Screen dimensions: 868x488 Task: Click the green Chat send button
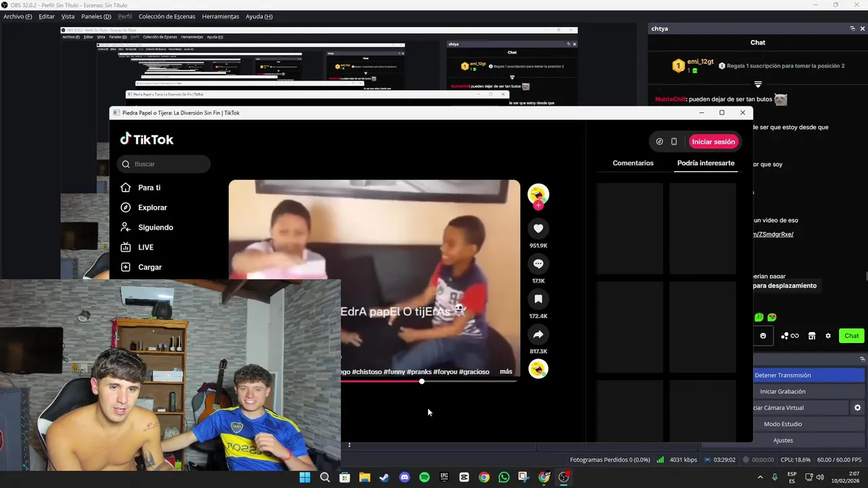(x=852, y=335)
